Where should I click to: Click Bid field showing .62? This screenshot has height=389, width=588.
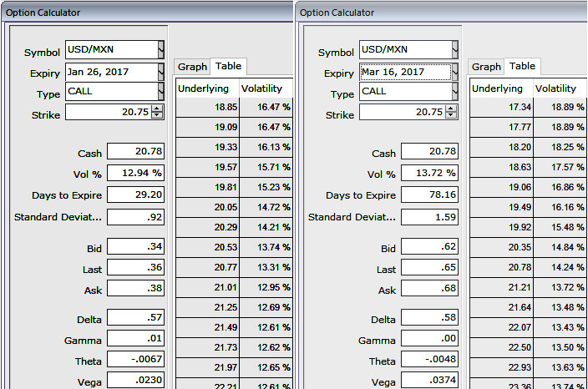[x=430, y=246]
